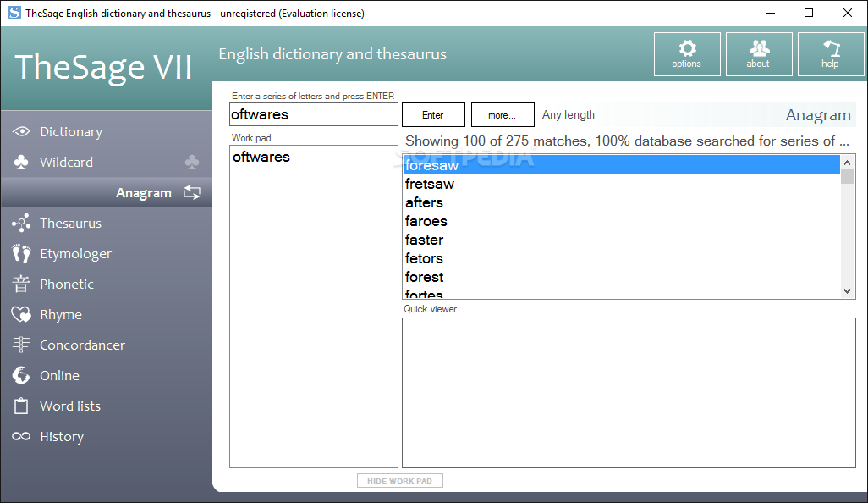Viewport: 868px width, 503px height.
Task: Select 'faster' in results list
Action: tap(621, 240)
